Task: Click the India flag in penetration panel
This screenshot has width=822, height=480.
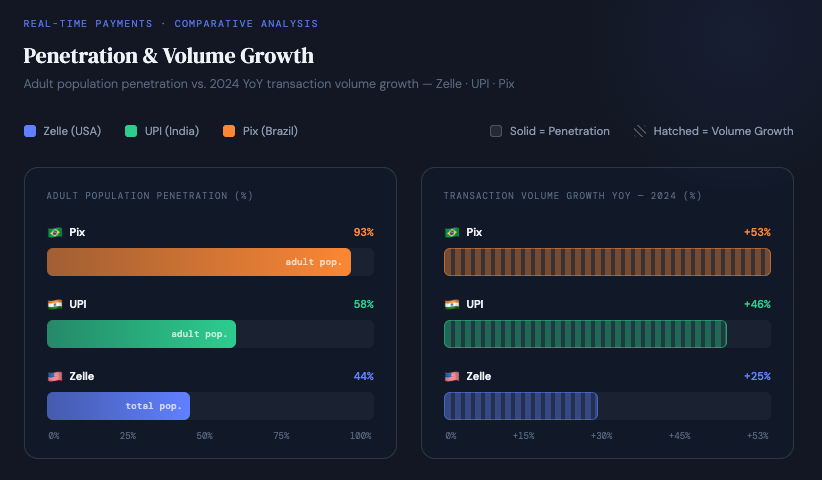Action: click(x=55, y=304)
